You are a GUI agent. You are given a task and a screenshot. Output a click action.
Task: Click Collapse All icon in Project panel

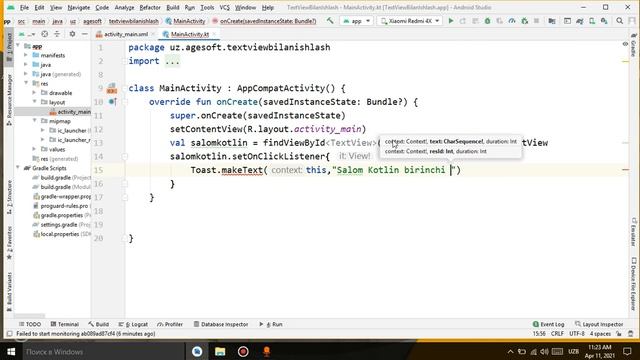pos(57,34)
